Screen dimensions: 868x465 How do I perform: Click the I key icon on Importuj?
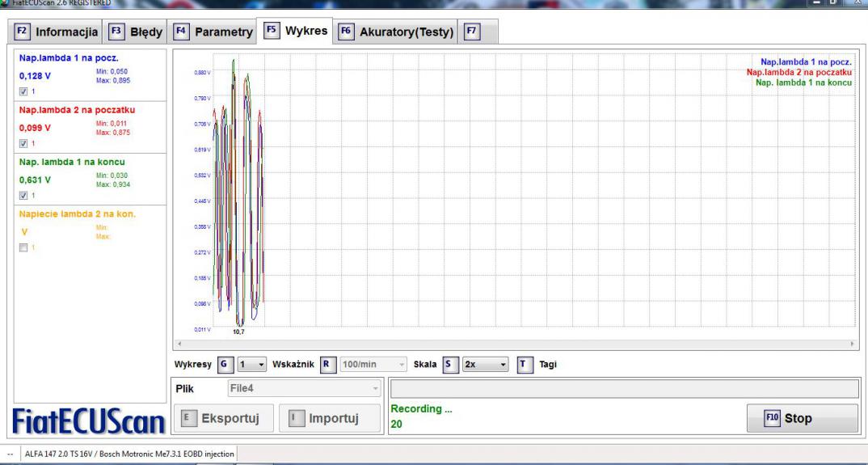click(x=296, y=418)
